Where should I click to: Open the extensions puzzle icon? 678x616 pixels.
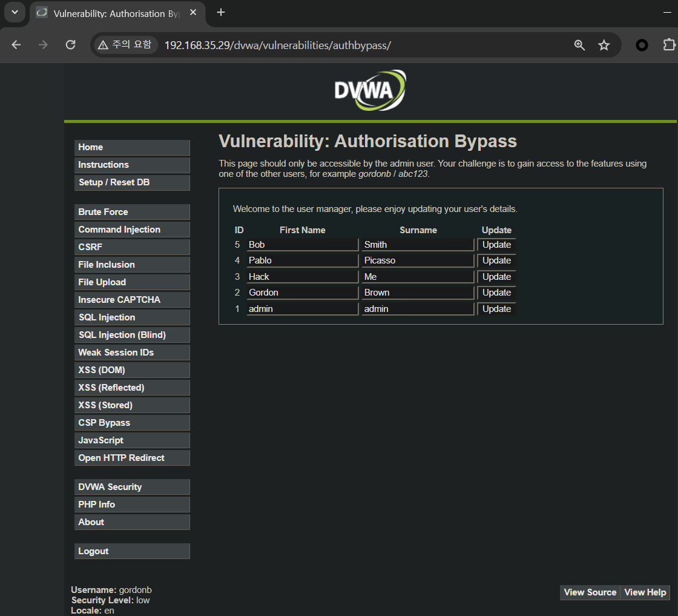pyautogui.click(x=668, y=45)
